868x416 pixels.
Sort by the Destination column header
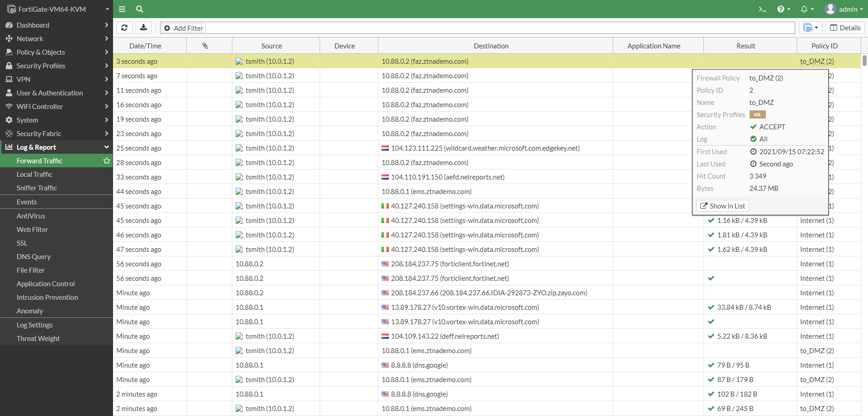click(491, 46)
